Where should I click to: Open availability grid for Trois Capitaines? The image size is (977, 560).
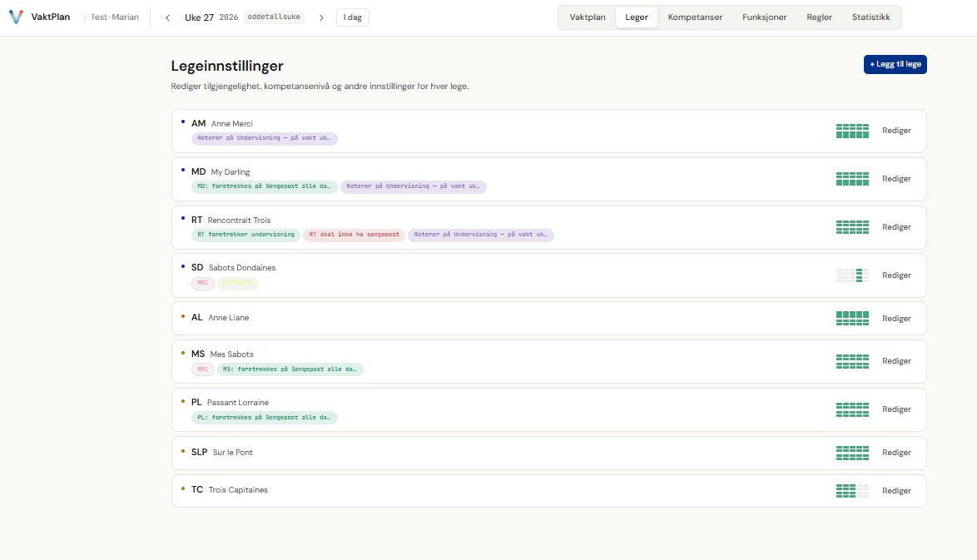(x=852, y=491)
